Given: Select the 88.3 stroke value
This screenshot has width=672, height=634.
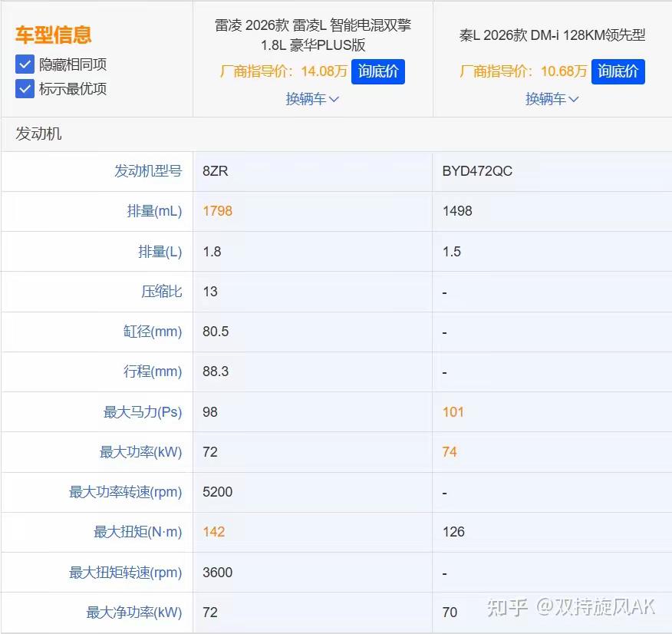Looking at the screenshot, I should click(216, 371).
